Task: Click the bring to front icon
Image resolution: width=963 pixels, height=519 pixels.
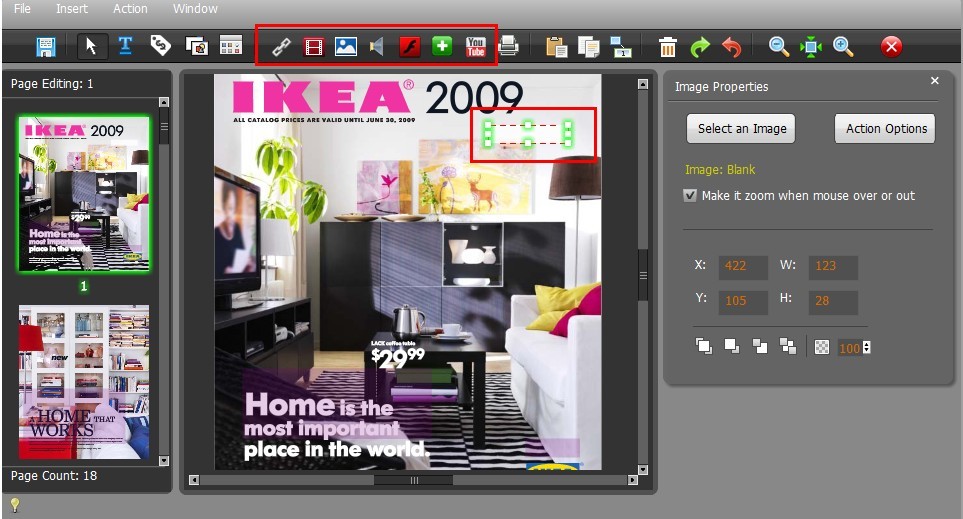Action: (704, 346)
